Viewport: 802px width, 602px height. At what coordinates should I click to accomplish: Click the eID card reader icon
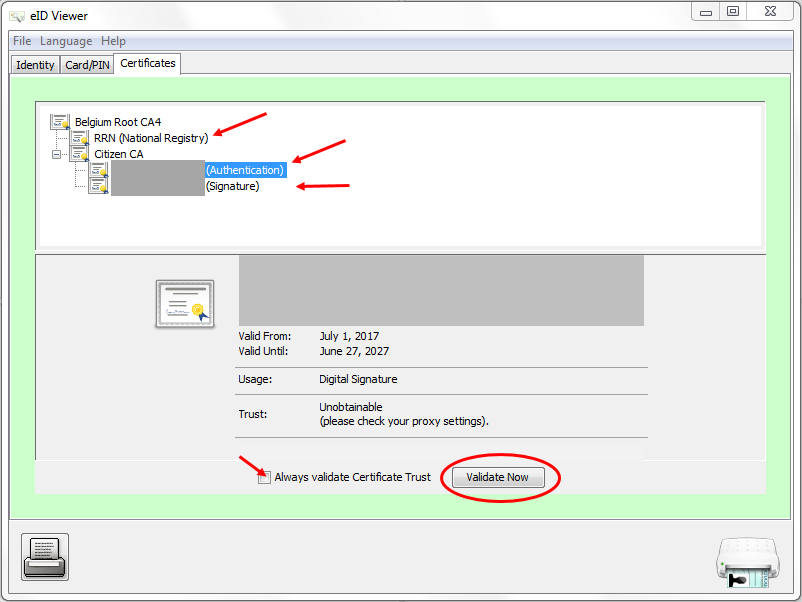[x=748, y=562]
